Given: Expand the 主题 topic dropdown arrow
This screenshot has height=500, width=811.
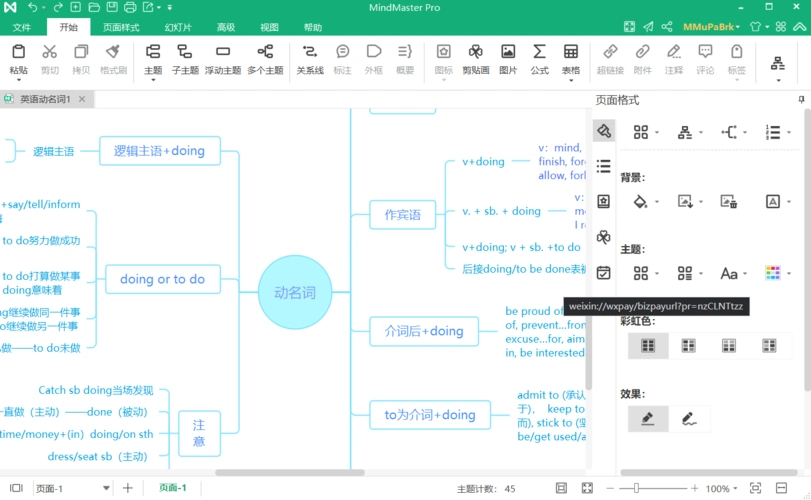Looking at the screenshot, I should coord(153,81).
